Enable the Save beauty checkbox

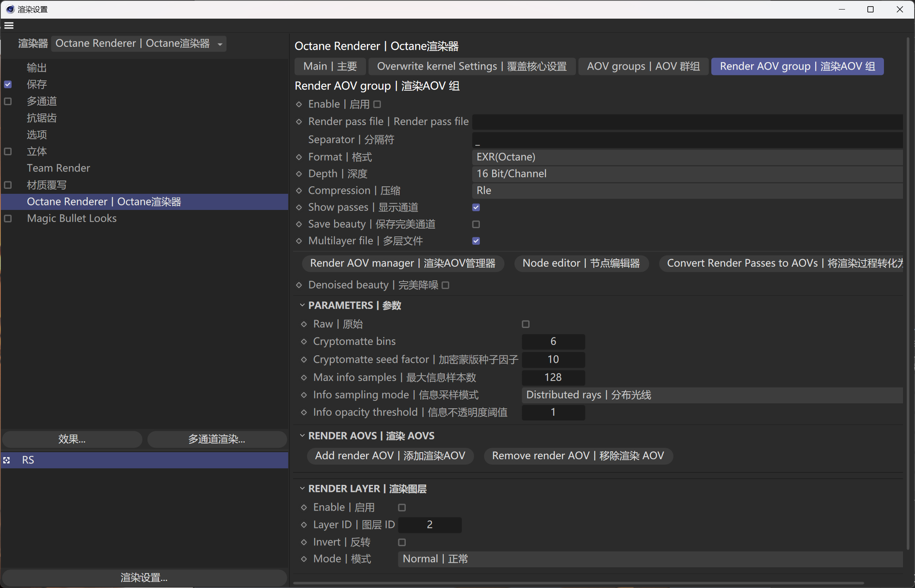pos(476,224)
